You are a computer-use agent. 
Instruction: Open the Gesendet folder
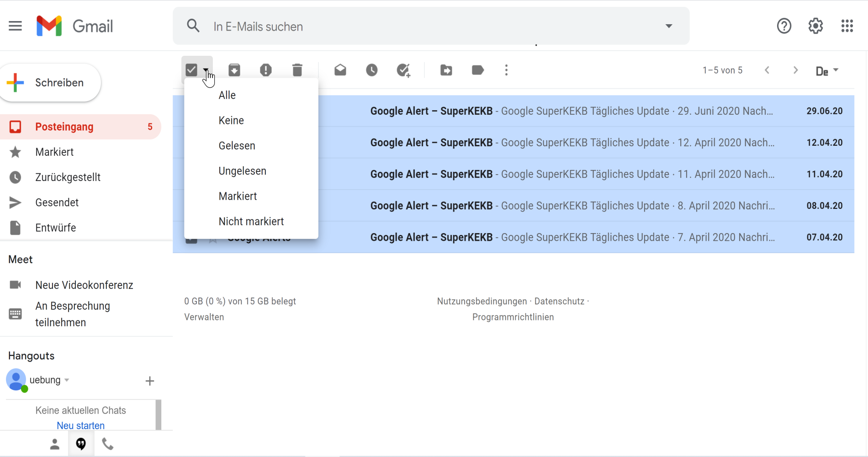[80, 202]
